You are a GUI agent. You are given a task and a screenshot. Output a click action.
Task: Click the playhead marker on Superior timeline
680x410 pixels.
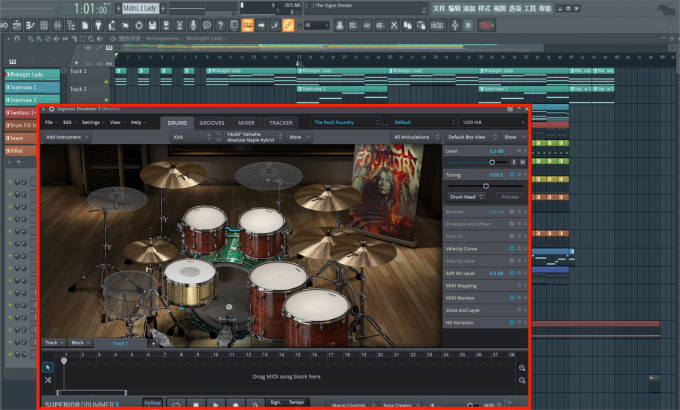tap(64, 361)
